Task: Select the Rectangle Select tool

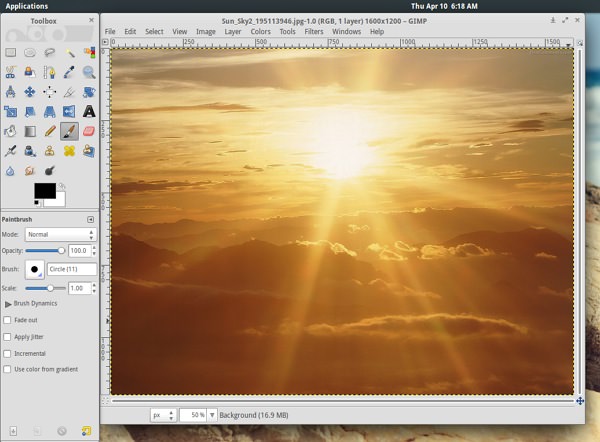Action: point(10,52)
